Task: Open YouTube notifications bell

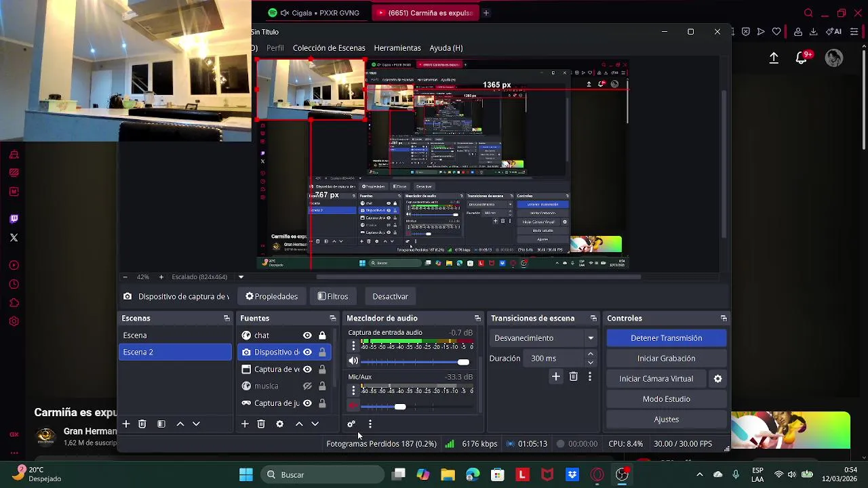Action: 802,58
